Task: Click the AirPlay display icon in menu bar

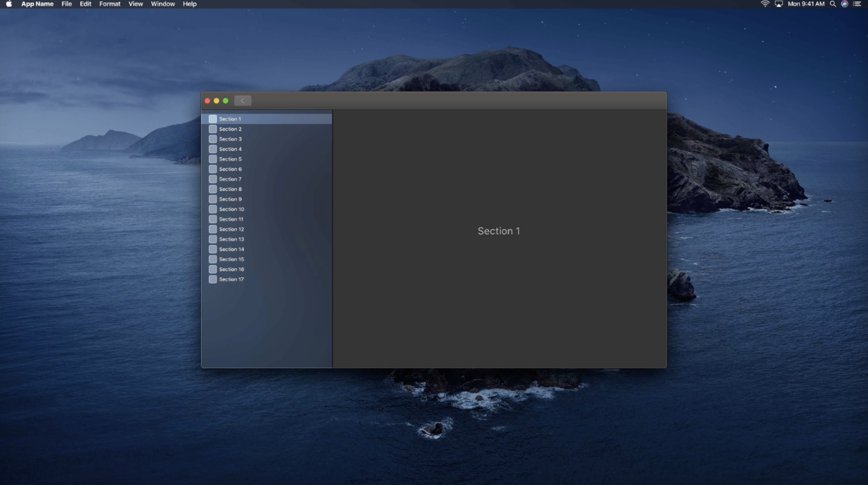Action: click(779, 4)
